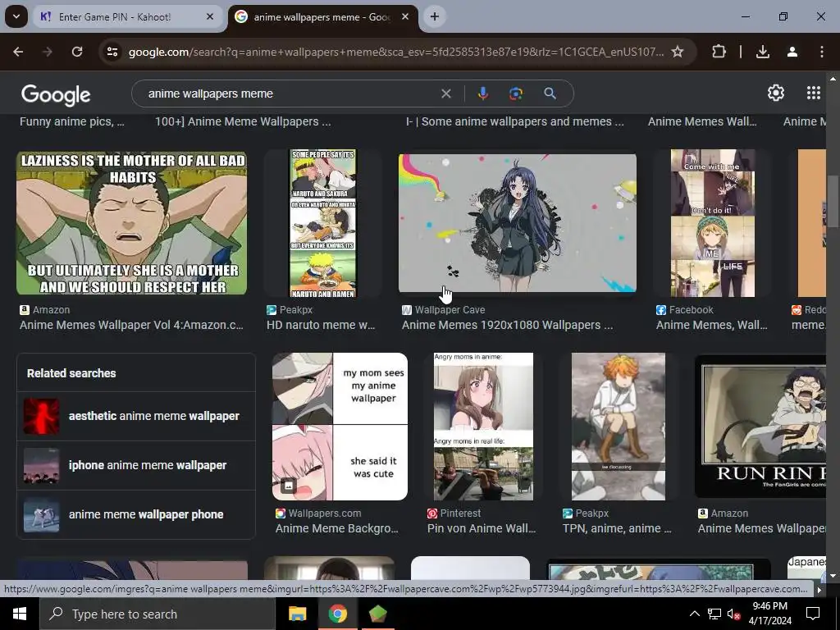Click Anime Memes 1920x1080 Wallpapers link
The image size is (840, 630).
point(507,325)
